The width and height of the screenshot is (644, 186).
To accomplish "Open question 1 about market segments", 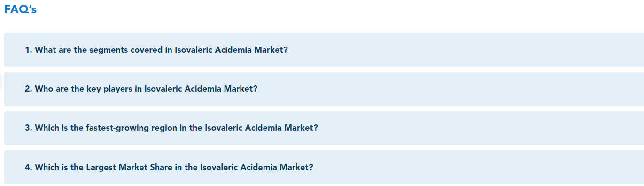I will pyautogui.click(x=324, y=50).
